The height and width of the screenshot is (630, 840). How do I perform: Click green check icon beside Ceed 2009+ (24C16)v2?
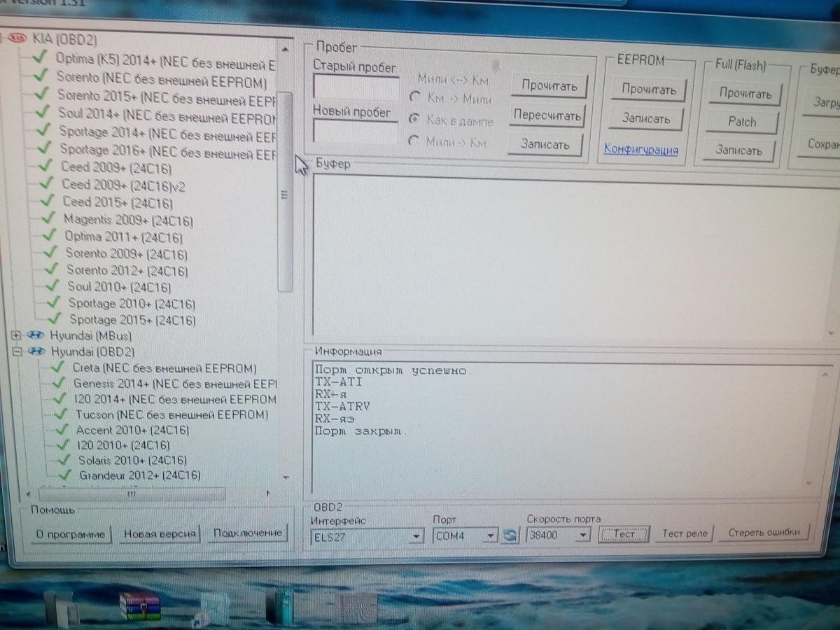click(48, 184)
